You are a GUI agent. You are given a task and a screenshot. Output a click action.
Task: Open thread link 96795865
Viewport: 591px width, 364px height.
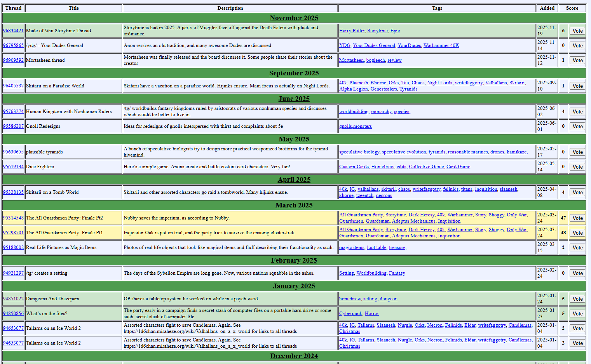[13, 45]
